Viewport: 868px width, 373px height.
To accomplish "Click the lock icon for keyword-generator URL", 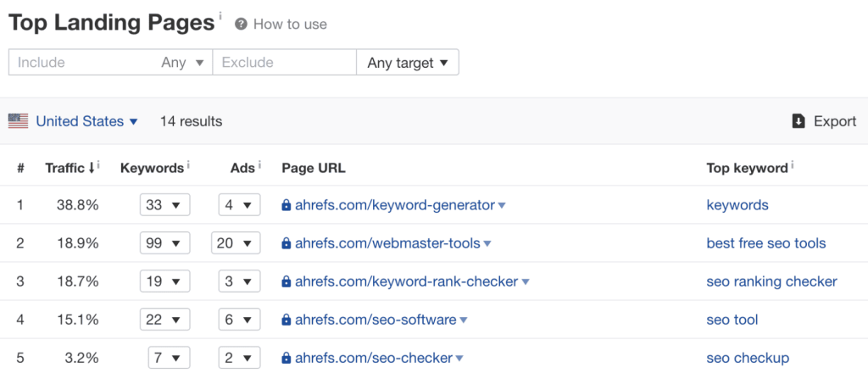I will point(287,206).
